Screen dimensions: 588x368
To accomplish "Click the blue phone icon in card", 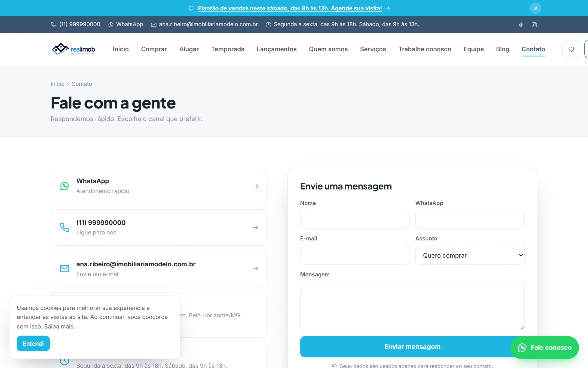I will click(x=65, y=227).
